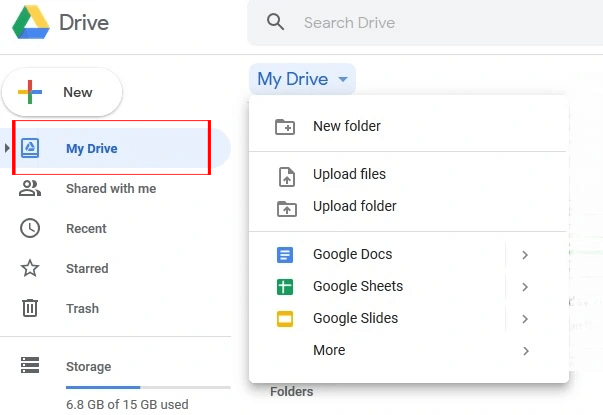The height and width of the screenshot is (415, 603).
Task: Expand the More submenu arrow
Action: [x=525, y=351]
